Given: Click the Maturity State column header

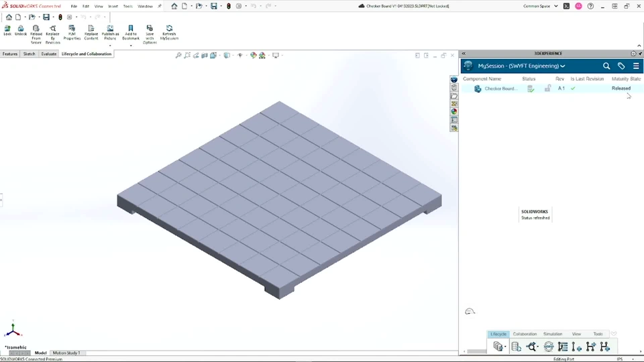Looking at the screenshot, I should coord(626,79).
